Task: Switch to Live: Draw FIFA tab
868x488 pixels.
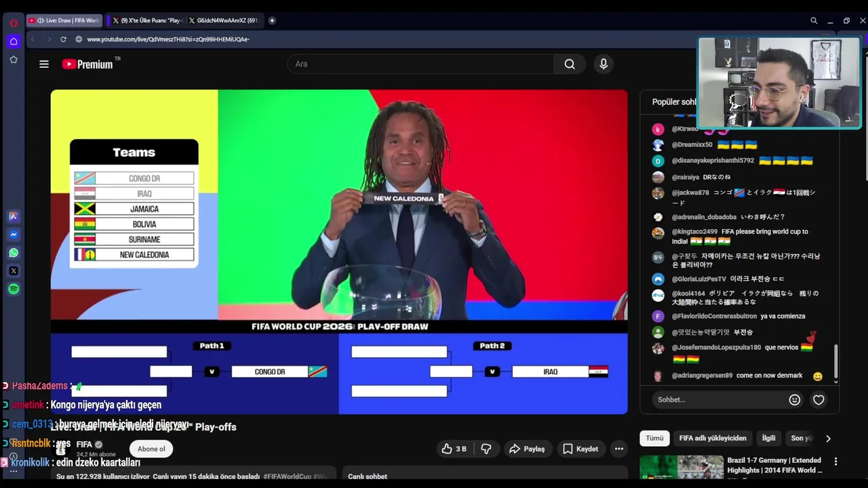Action: 66,20
